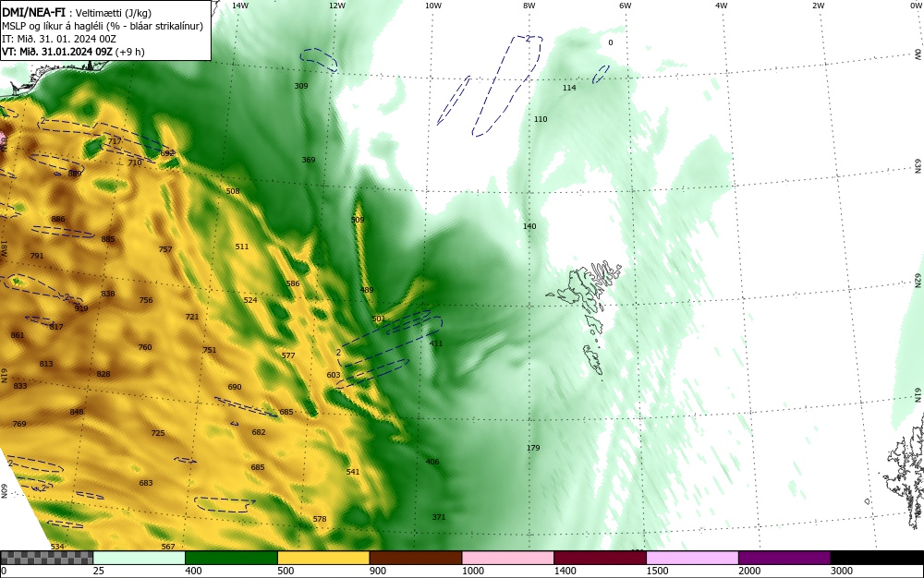Select the 'IT: Mið. 31. 01. 2024 00Z' line

59,39
